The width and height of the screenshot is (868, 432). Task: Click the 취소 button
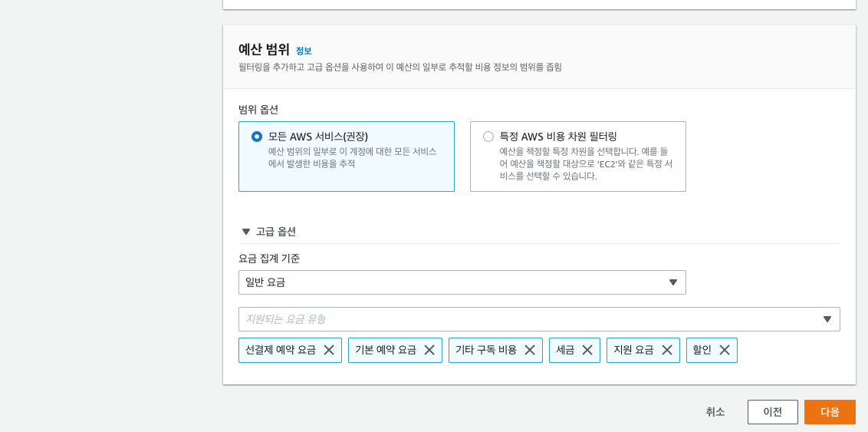[x=715, y=412]
